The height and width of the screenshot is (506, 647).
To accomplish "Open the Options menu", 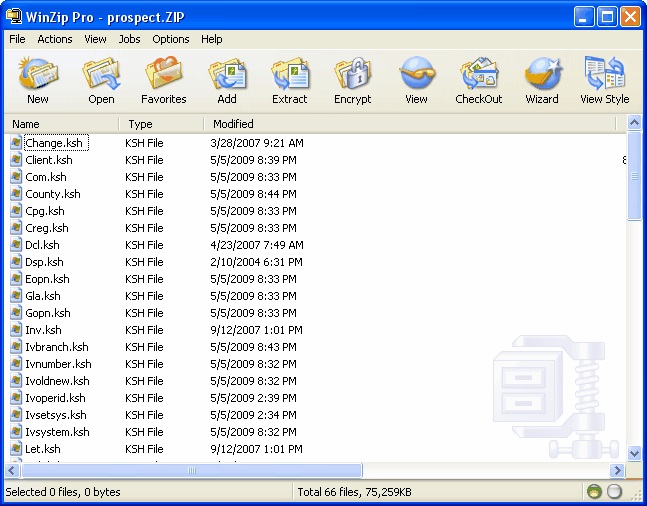I will 171,39.
